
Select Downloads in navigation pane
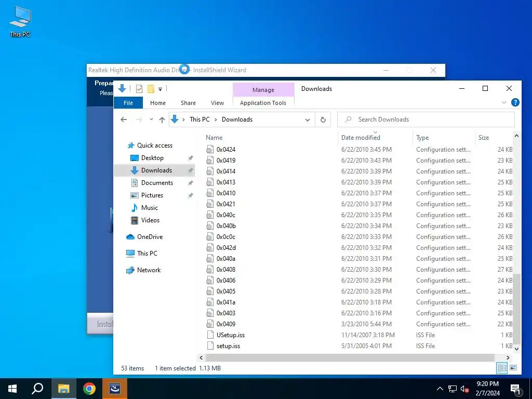pos(156,170)
